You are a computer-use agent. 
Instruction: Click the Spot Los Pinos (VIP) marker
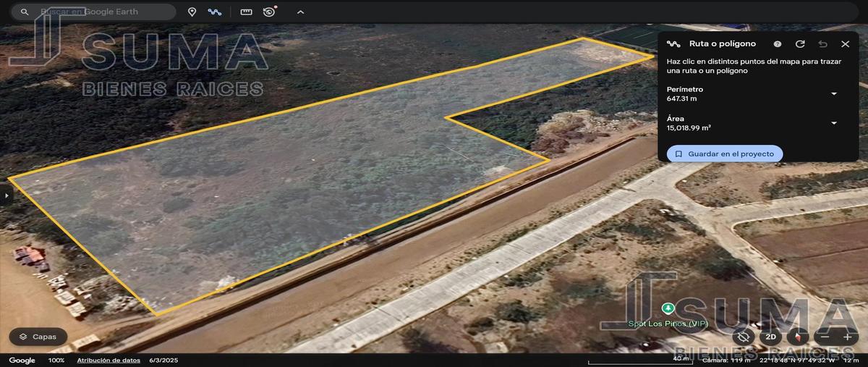pos(668,308)
